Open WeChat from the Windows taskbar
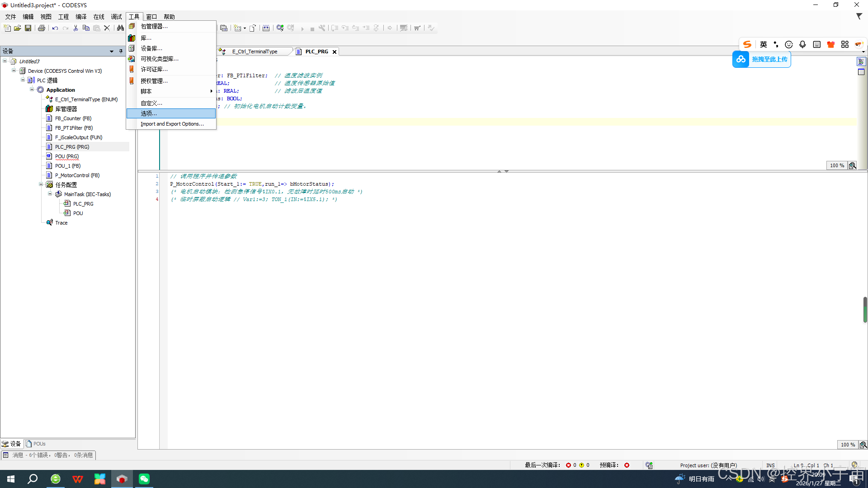Screen dimensions: 868x488 click(144, 479)
